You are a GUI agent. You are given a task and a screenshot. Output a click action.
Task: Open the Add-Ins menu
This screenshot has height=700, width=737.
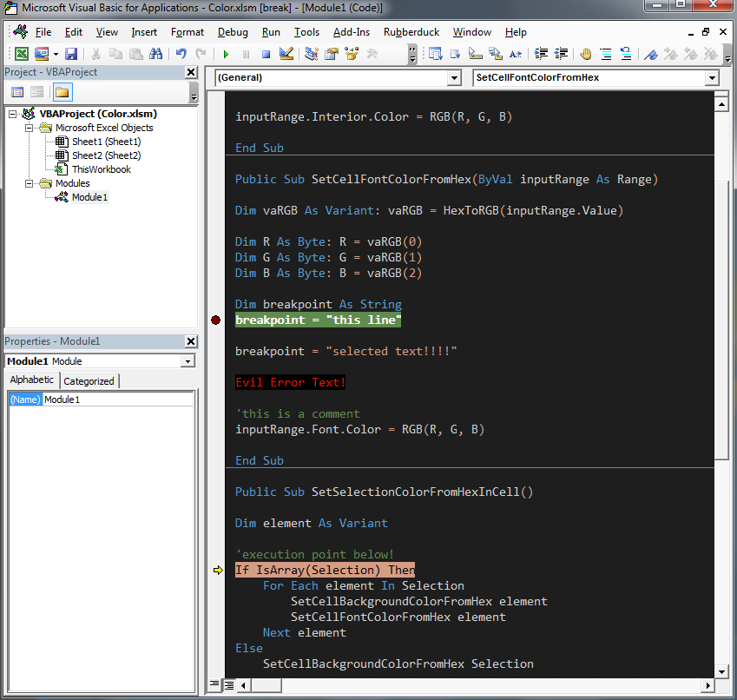(x=352, y=32)
